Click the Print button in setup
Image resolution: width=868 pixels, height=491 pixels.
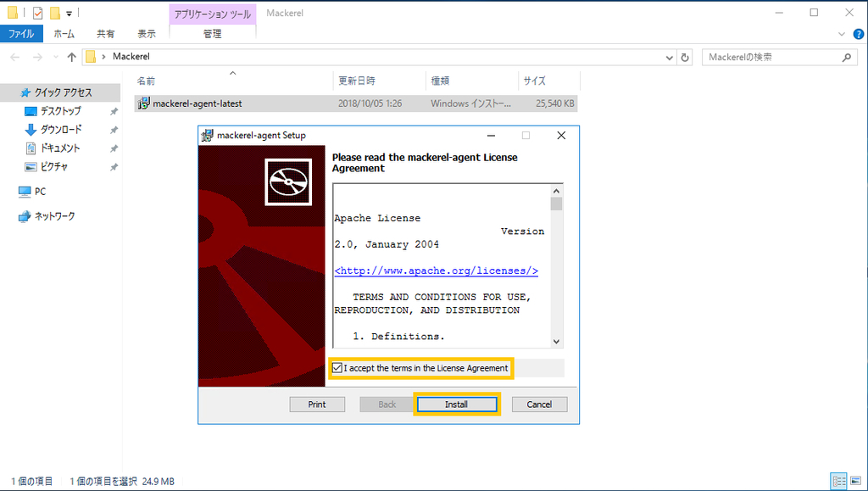(x=317, y=405)
